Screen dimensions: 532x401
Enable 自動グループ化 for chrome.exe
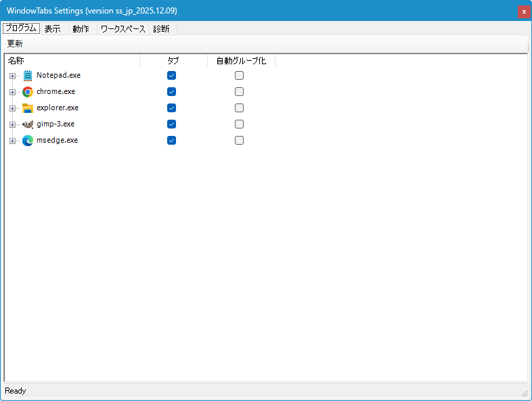click(240, 92)
